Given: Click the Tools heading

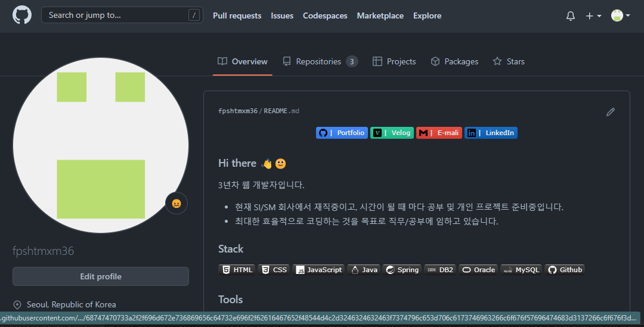Looking at the screenshot, I should (230, 300).
